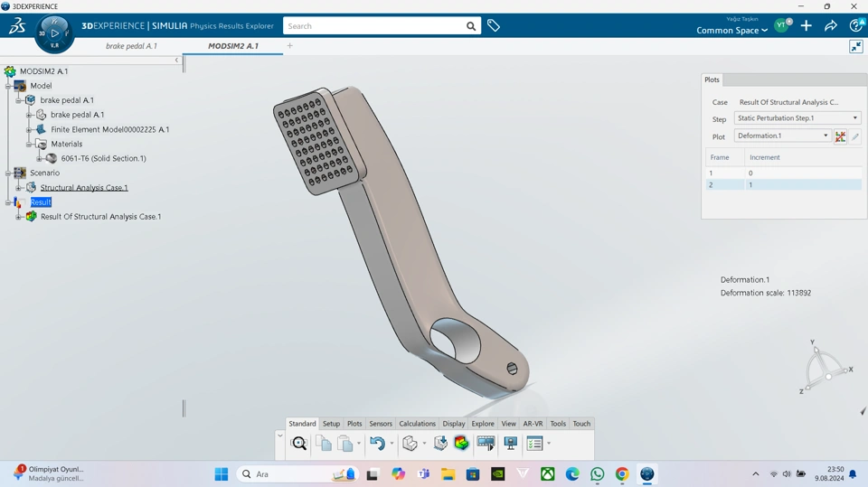Open the Plot dropdown Deformation.1

coord(783,136)
